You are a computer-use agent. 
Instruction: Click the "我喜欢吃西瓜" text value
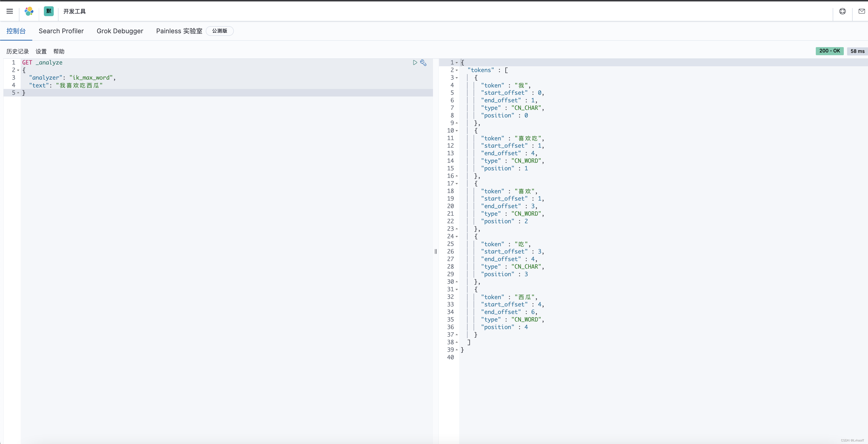79,85
